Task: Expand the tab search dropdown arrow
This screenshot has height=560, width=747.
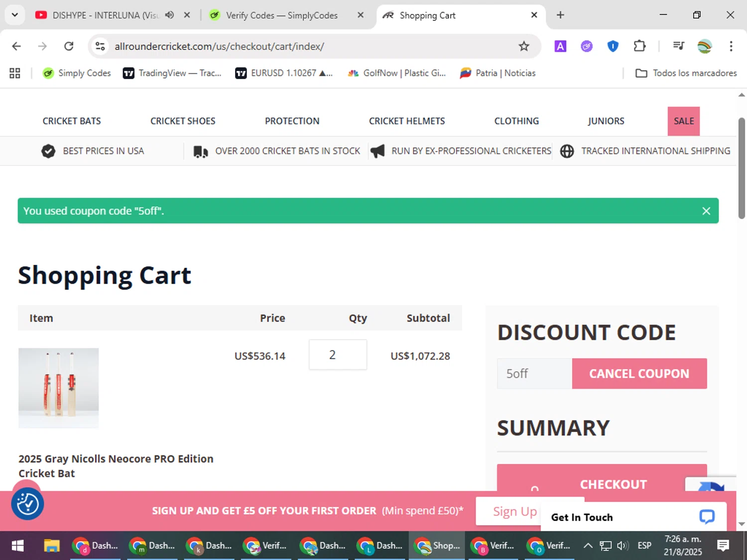Action: tap(14, 15)
